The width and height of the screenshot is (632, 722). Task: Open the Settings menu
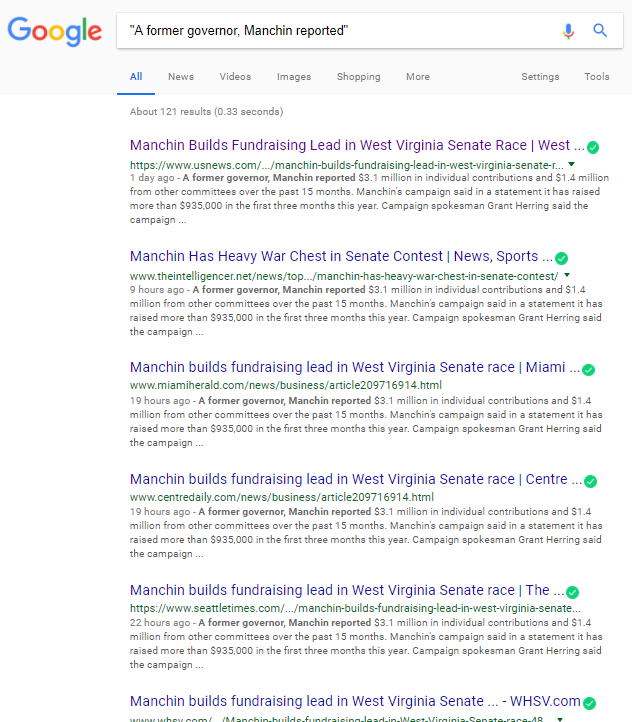coord(540,76)
